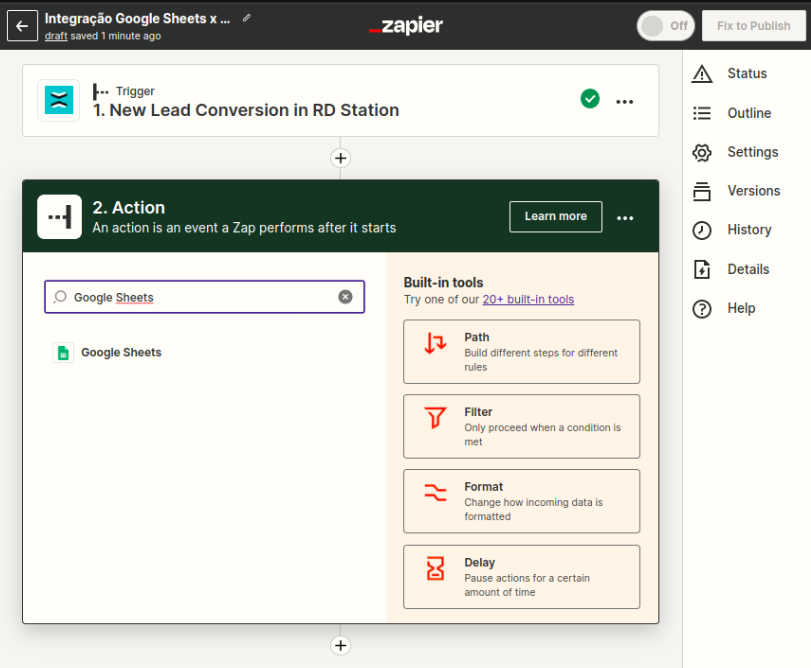The height and width of the screenshot is (668, 811).
Task: Click the Path branching arrows icon
Action: click(435, 343)
